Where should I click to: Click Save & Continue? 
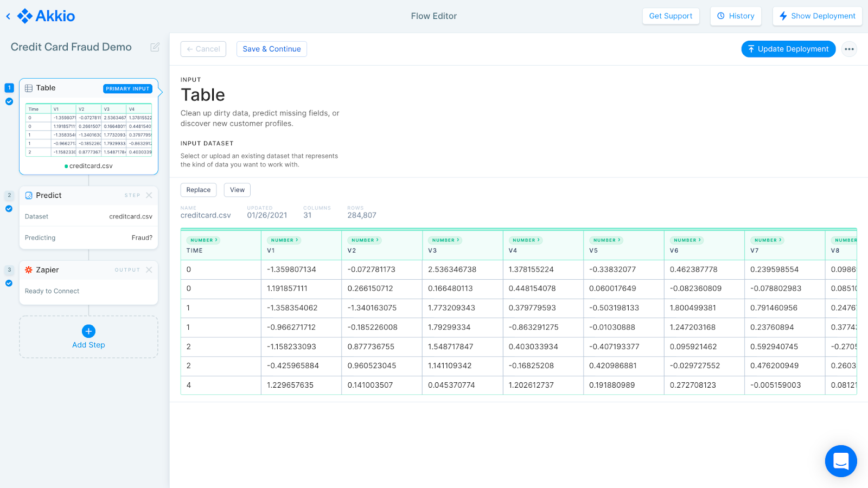[271, 49]
